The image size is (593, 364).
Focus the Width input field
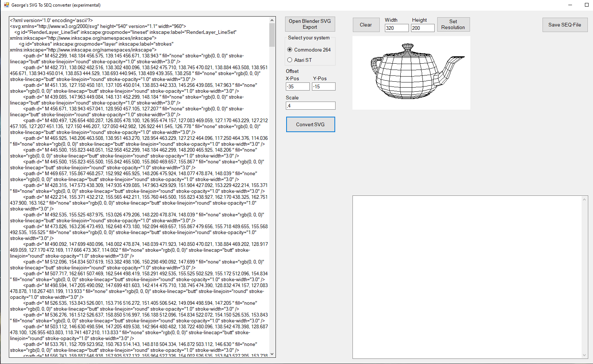point(397,28)
